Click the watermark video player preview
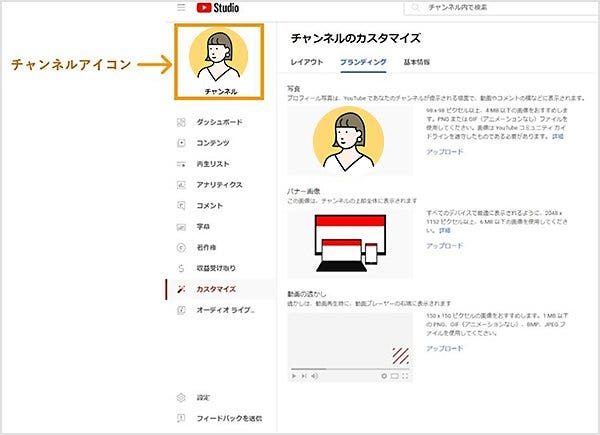 (350, 347)
